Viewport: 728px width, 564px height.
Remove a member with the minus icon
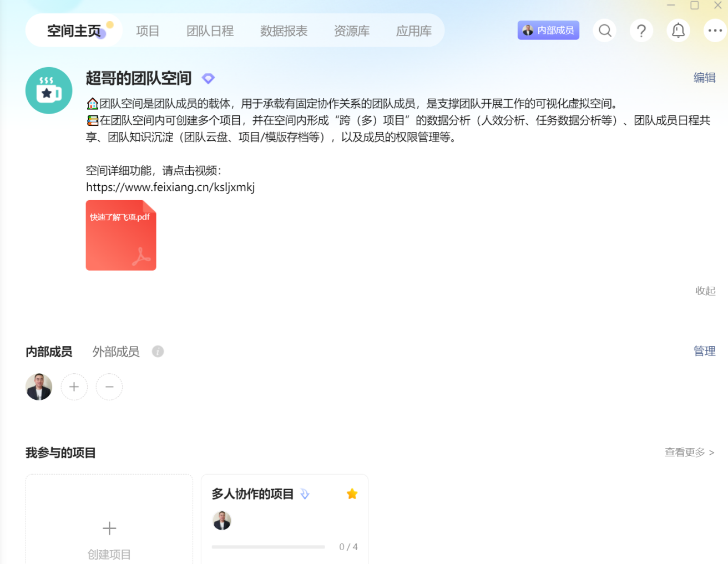tap(109, 387)
